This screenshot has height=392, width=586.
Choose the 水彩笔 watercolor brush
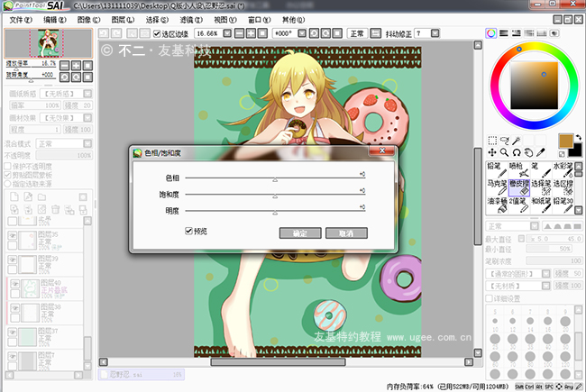pos(563,169)
